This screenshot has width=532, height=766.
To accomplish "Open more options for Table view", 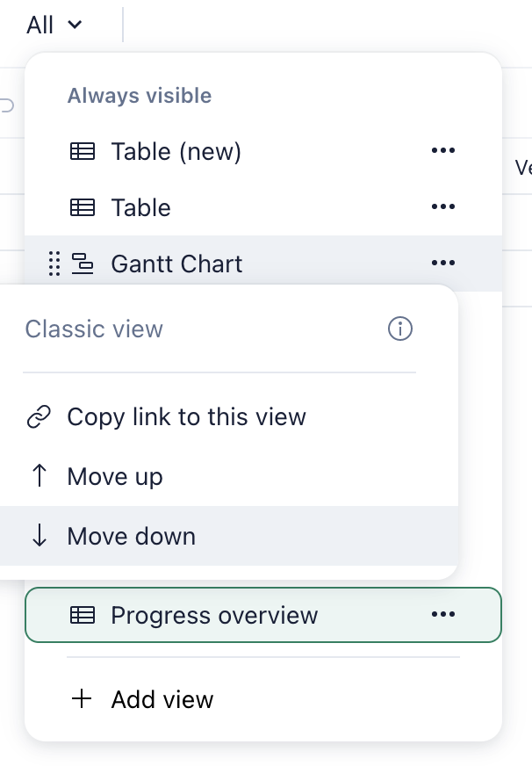I will 443,207.
